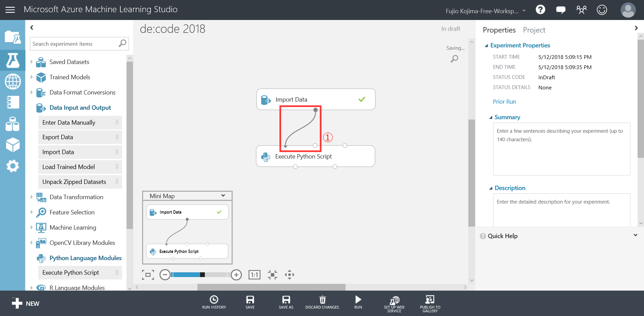Click the zoom to fit icon
644x316 pixels.
272,275
